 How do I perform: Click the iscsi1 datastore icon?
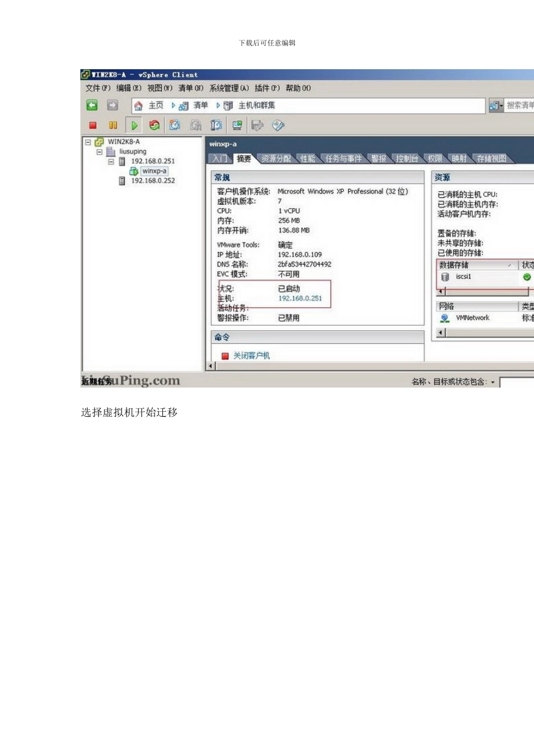tap(445, 277)
